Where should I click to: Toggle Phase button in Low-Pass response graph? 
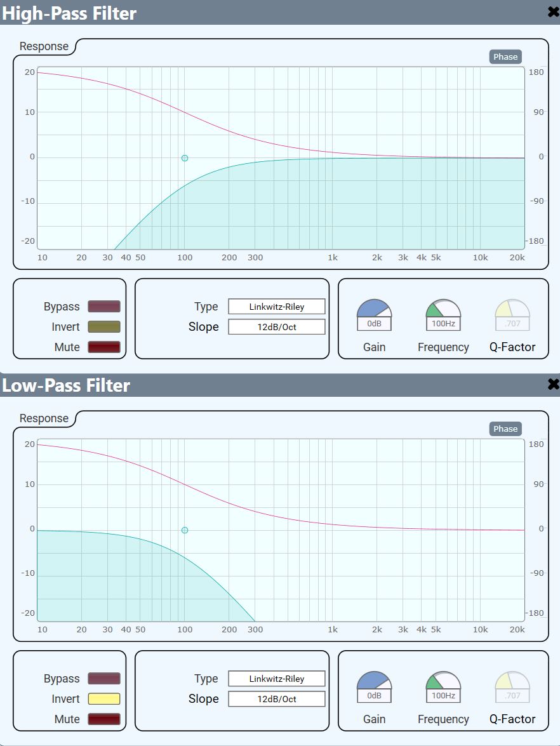pyautogui.click(x=505, y=429)
